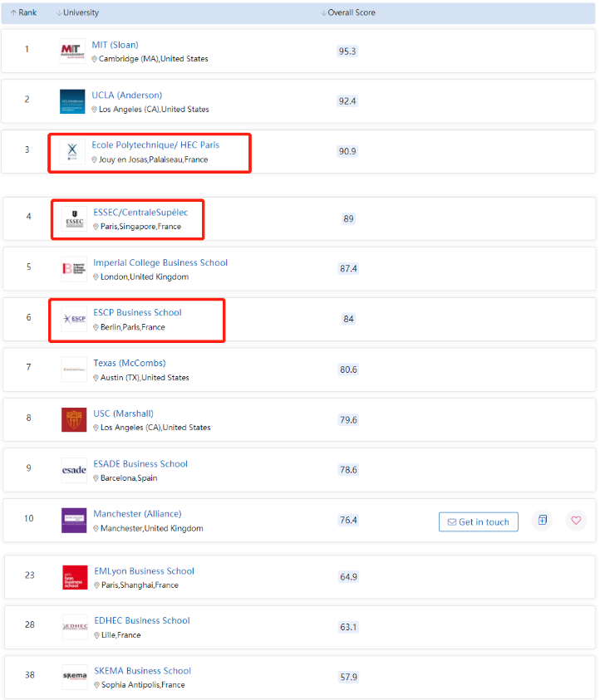Select the 92.4 overall score
This screenshot has height=700, width=600.
(347, 101)
